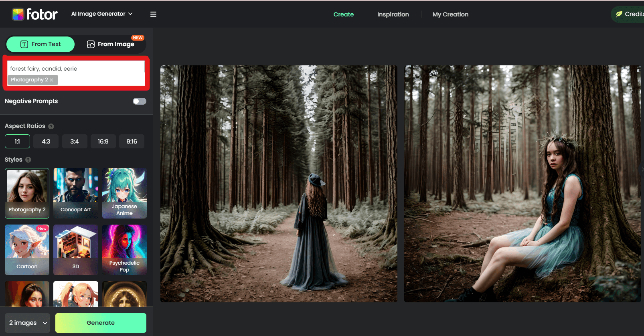Choose the Psychedelic Pop style

[x=124, y=250]
